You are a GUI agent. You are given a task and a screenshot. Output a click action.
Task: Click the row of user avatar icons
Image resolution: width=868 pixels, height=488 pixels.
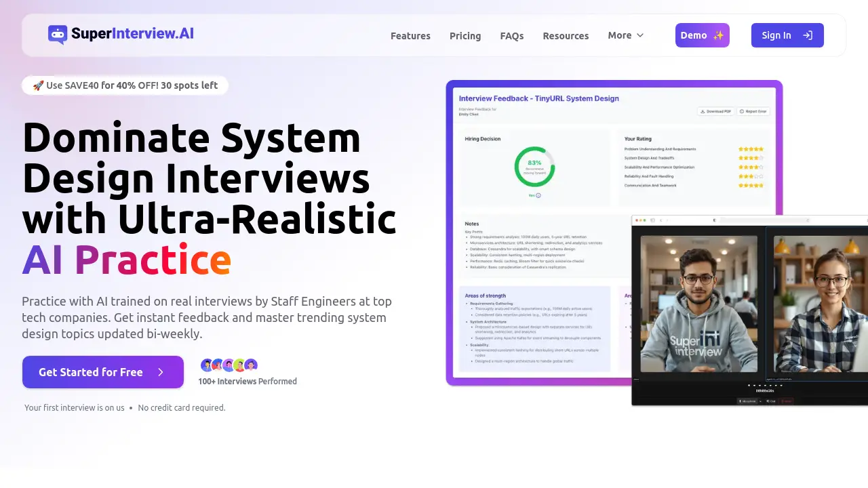point(229,365)
